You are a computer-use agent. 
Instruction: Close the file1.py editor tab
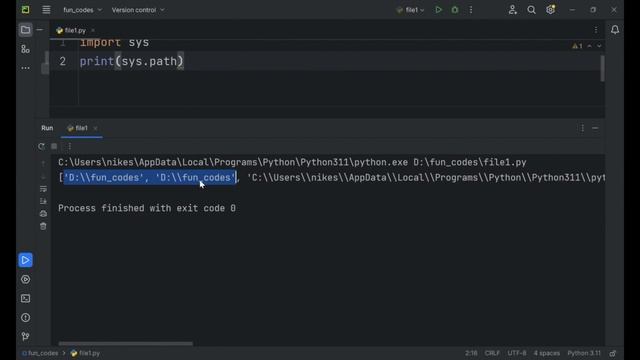(93, 31)
